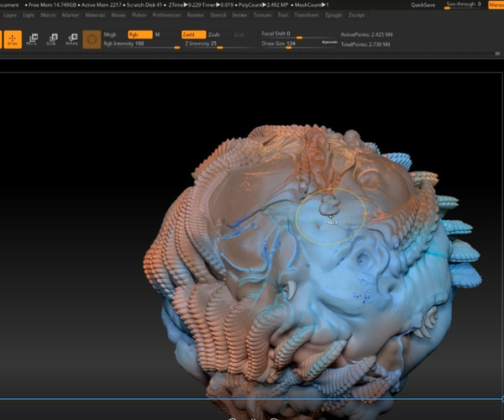504x420 pixels.
Task: Open the Movie menu
Action: [x=118, y=15]
